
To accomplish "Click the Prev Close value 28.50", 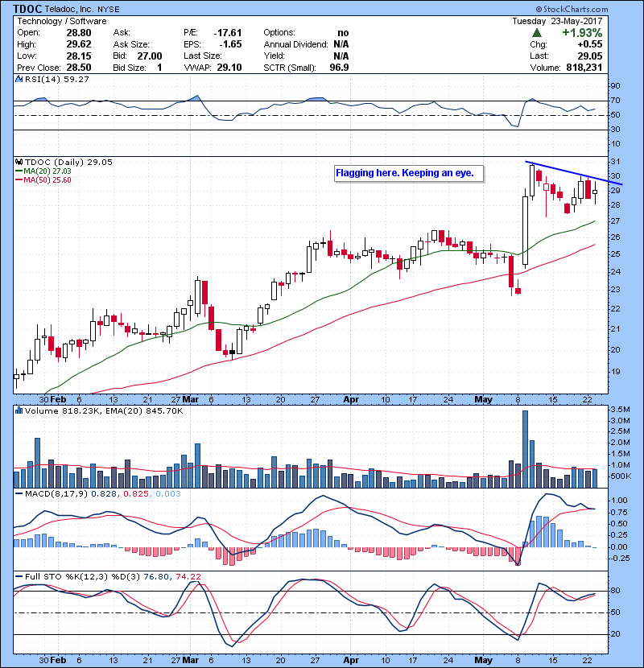I will [x=79, y=68].
